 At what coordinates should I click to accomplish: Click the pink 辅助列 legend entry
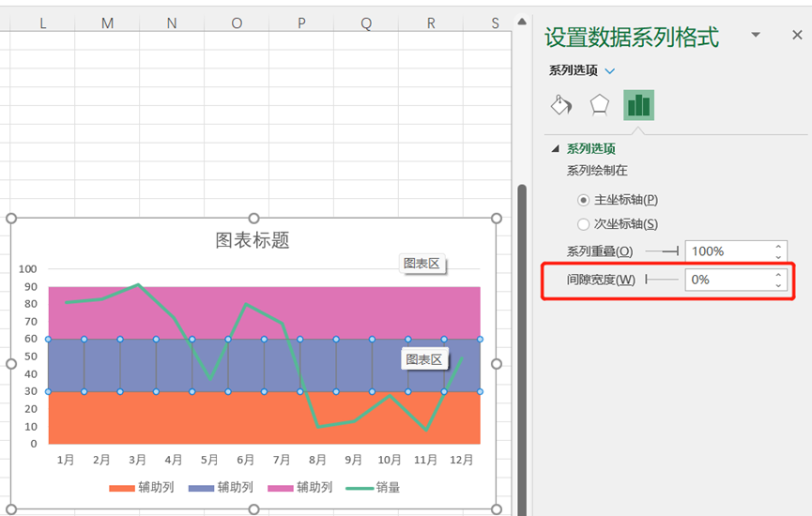pos(299,488)
